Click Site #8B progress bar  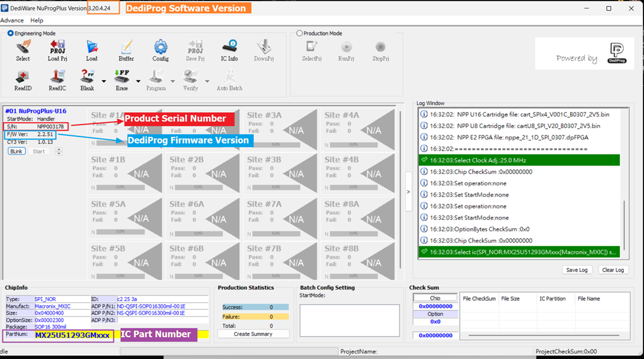pyautogui.click(x=354, y=276)
